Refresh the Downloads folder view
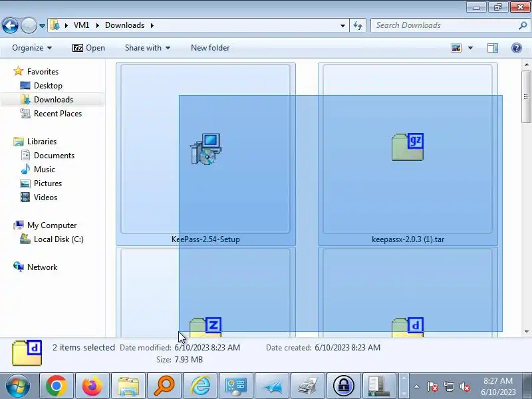 358,25
